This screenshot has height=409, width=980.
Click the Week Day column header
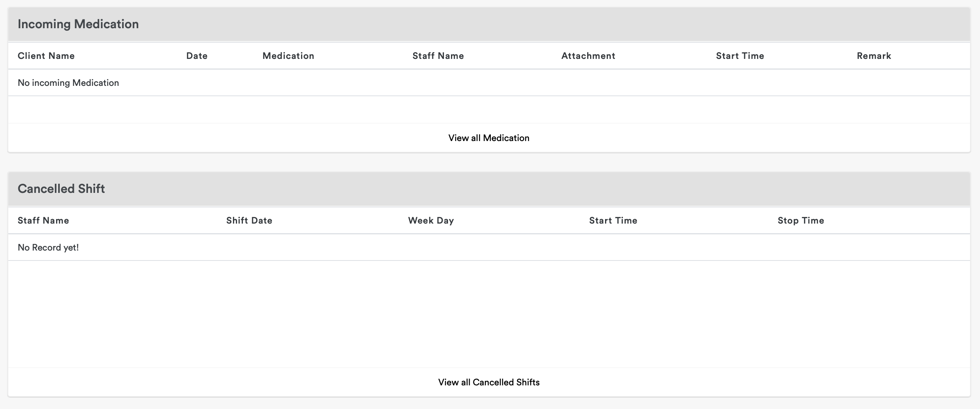click(x=431, y=221)
